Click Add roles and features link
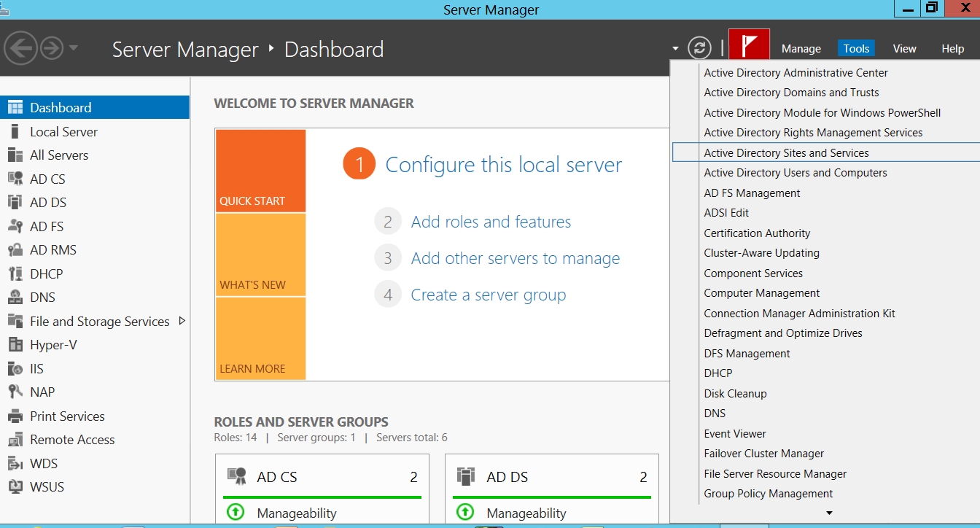The width and height of the screenshot is (980, 528). pos(491,222)
